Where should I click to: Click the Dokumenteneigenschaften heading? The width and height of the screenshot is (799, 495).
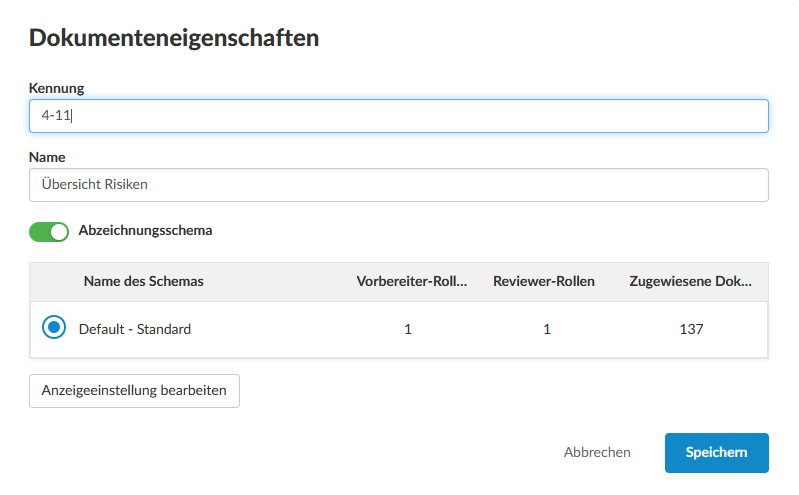click(174, 38)
